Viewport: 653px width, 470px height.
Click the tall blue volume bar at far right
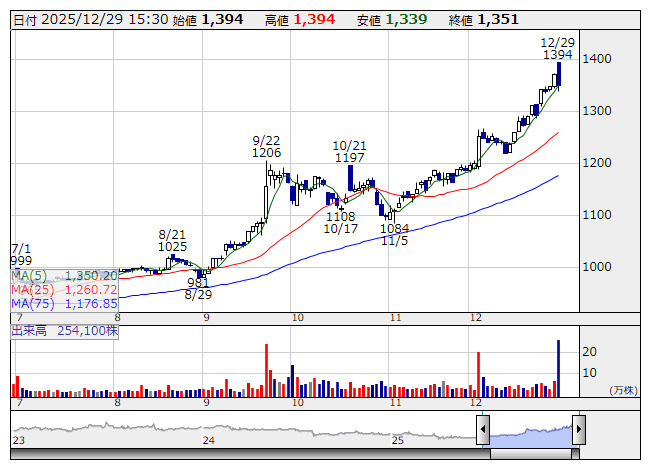(558, 369)
